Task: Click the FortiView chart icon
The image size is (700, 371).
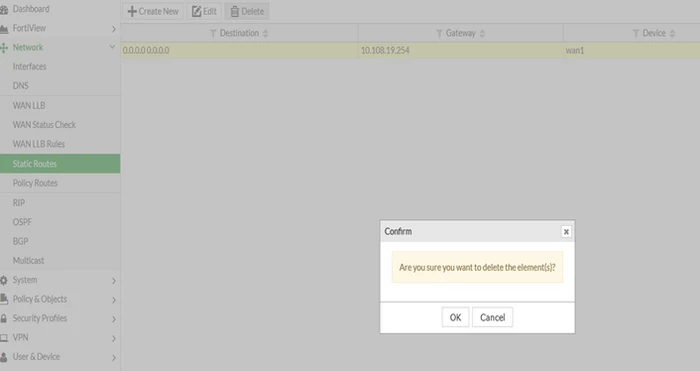Action: click(4, 29)
